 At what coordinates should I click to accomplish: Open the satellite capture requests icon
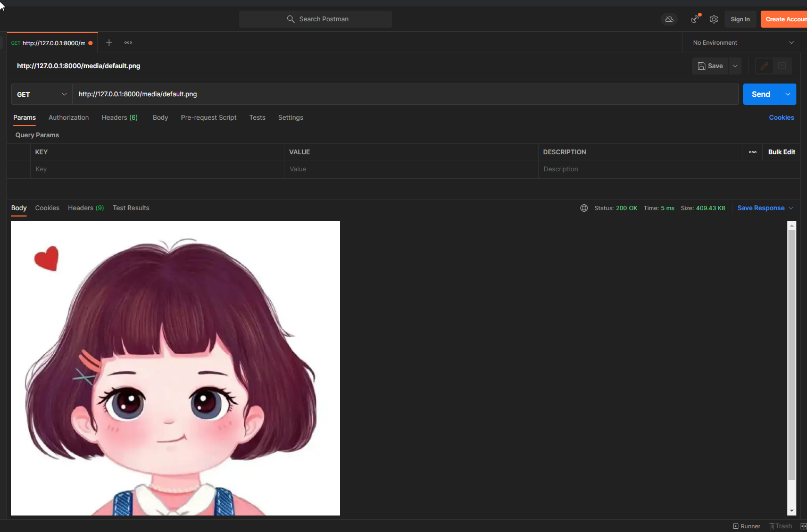click(x=695, y=19)
